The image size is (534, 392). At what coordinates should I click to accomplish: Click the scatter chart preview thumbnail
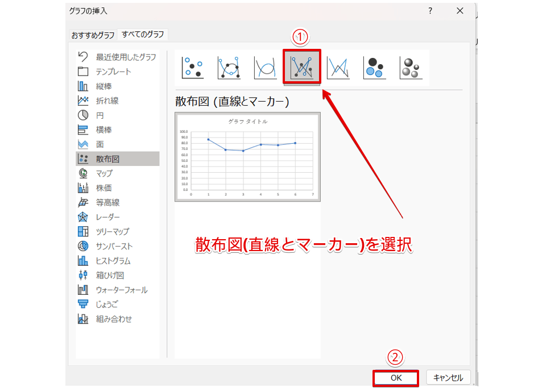[x=248, y=157]
